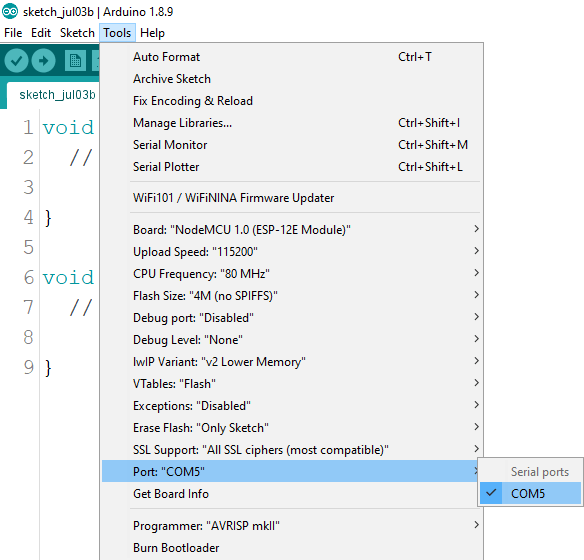Viewport: 584px width, 560px height.
Task: Open the Edit menu
Action: pos(41,33)
